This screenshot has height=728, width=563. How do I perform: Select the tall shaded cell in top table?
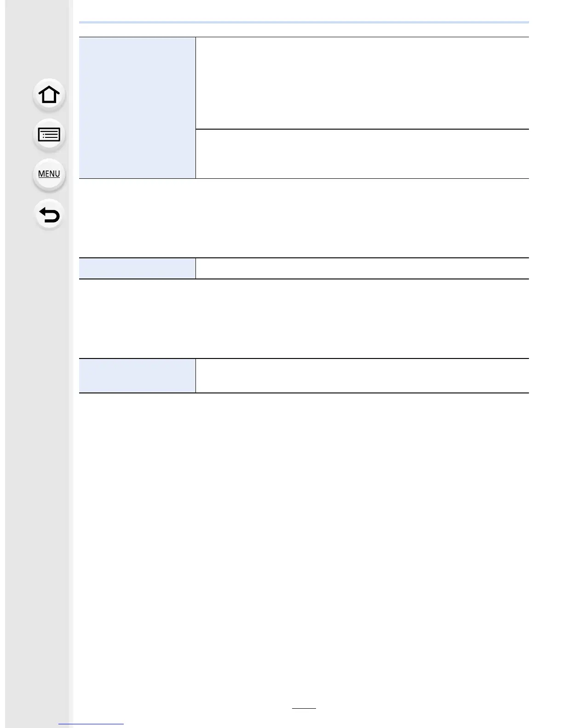[137, 108]
